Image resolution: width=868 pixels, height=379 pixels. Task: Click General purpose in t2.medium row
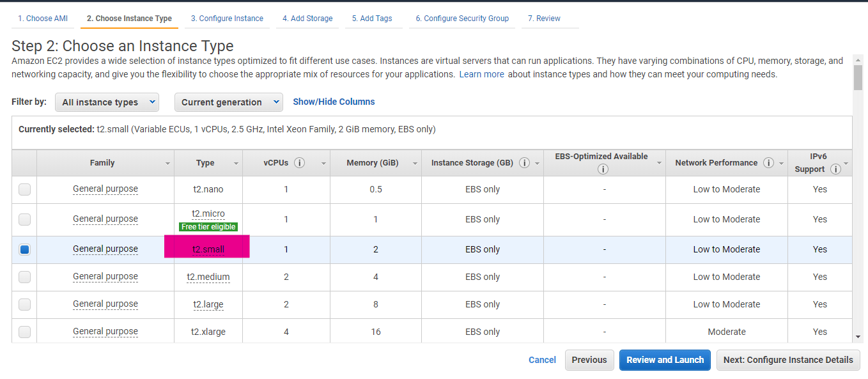pos(105,277)
